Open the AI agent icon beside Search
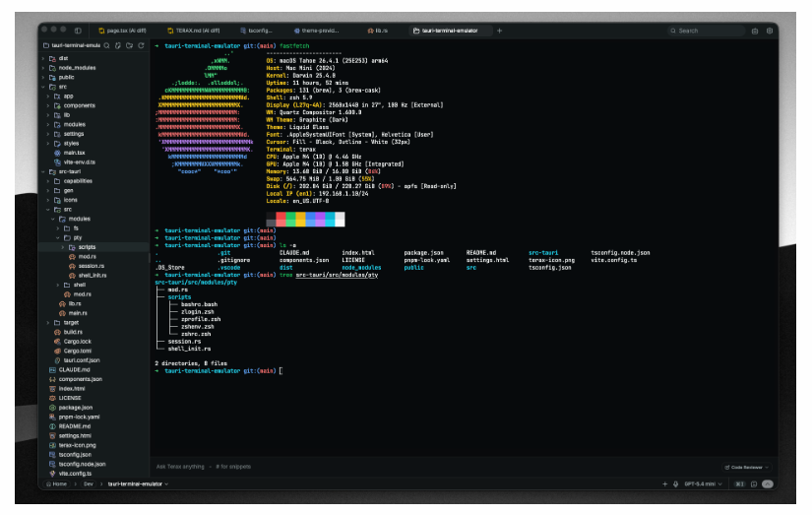The height and width of the screenshot is (515, 812). pos(755,32)
